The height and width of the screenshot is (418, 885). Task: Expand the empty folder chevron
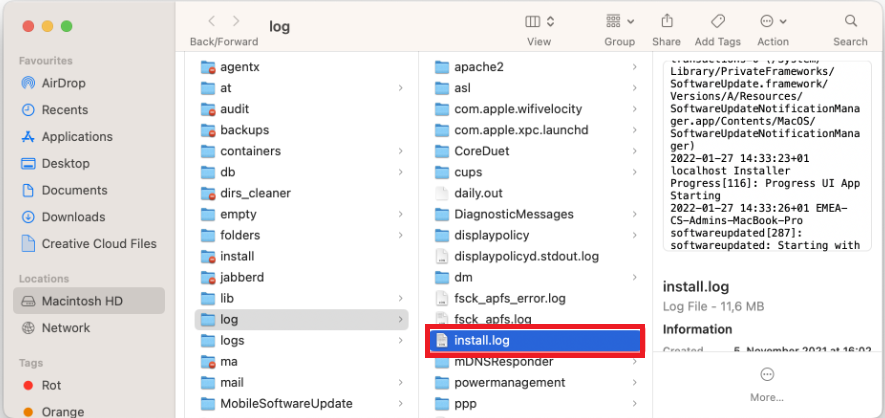pos(400,214)
